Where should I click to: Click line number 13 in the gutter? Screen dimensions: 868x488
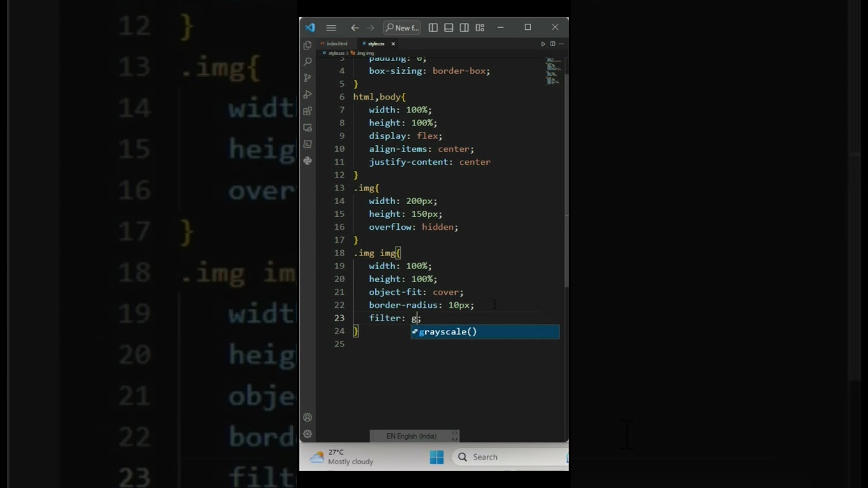pyautogui.click(x=339, y=188)
